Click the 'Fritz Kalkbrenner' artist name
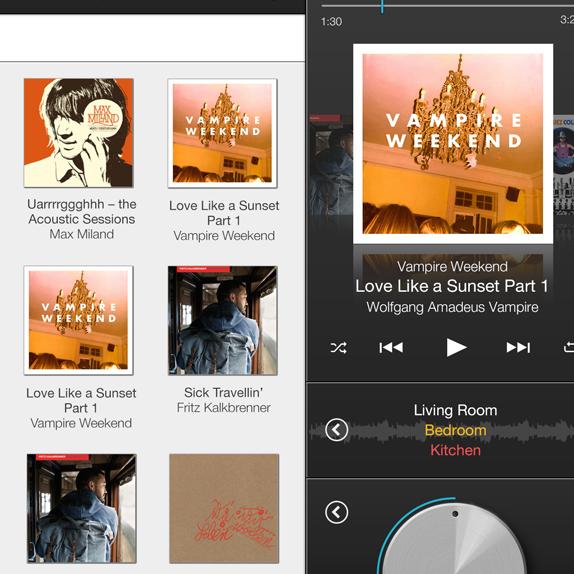Viewport: 574px width, 574px height. click(224, 407)
